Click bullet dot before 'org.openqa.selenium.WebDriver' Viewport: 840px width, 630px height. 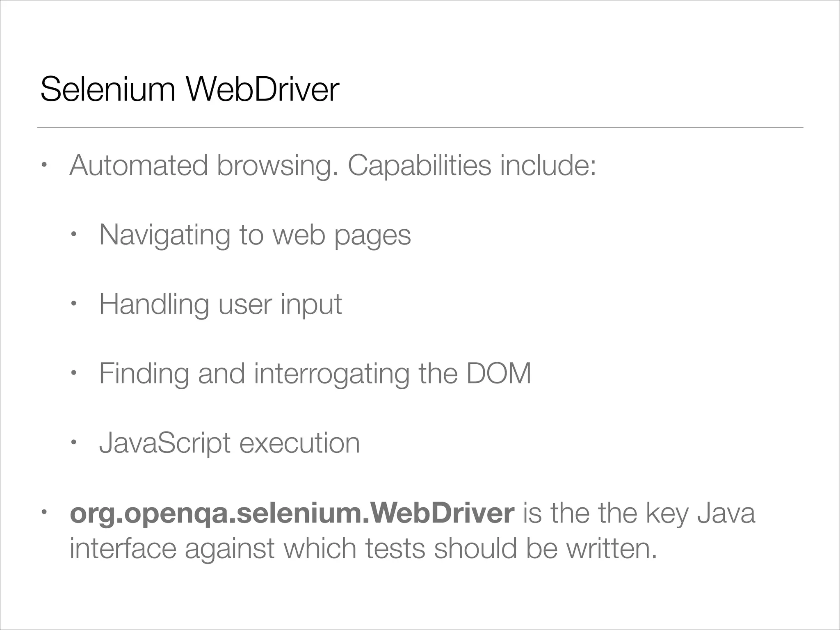point(44,513)
